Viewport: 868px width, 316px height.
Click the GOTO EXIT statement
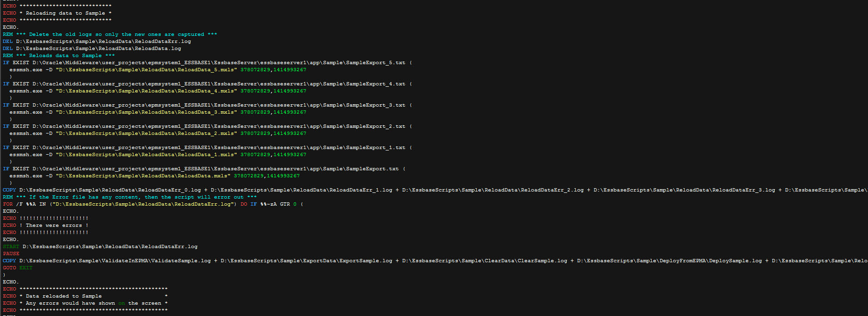pyautogui.click(x=17, y=268)
